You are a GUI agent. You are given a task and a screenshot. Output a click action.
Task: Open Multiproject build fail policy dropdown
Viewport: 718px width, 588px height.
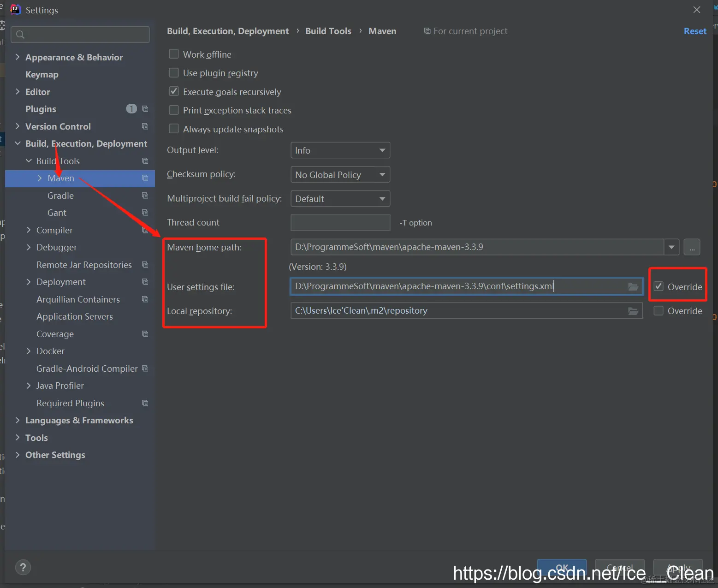tap(340, 199)
